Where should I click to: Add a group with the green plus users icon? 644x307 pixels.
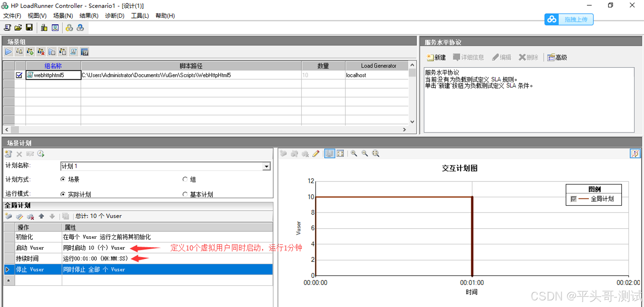point(30,52)
